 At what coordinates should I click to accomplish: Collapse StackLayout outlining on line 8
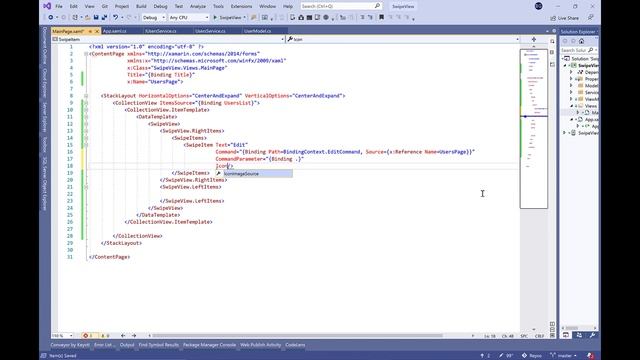click(86, 96)
